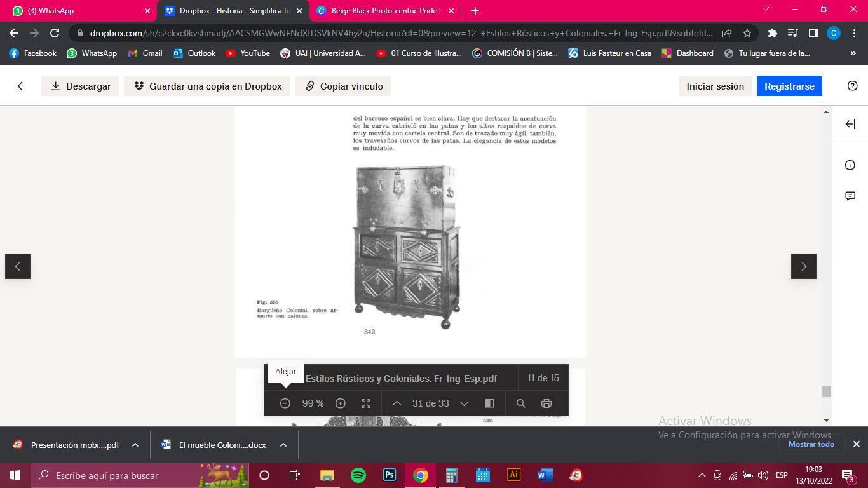Go back to the folder listing
868x488 pixels.
[20, 86]
